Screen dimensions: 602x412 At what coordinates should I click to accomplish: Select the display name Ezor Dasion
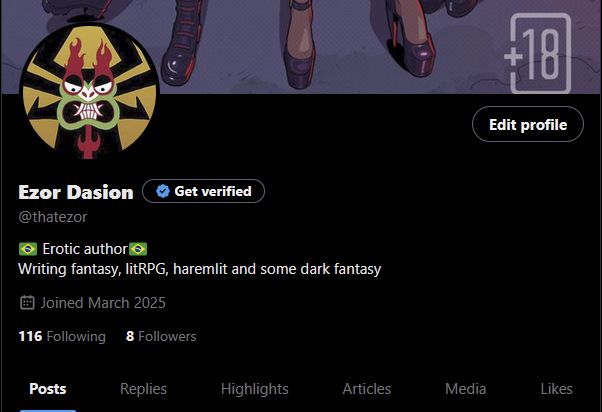coord(76,192)
